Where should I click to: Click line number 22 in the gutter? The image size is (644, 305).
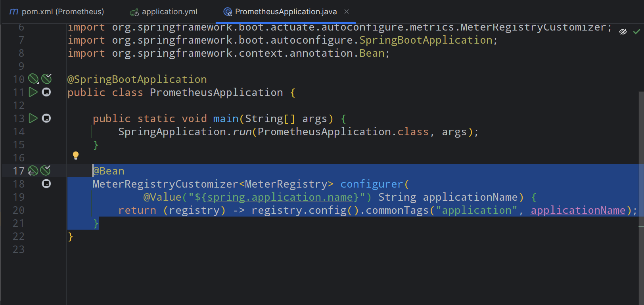pyautogui.click(x=19, y=236)
